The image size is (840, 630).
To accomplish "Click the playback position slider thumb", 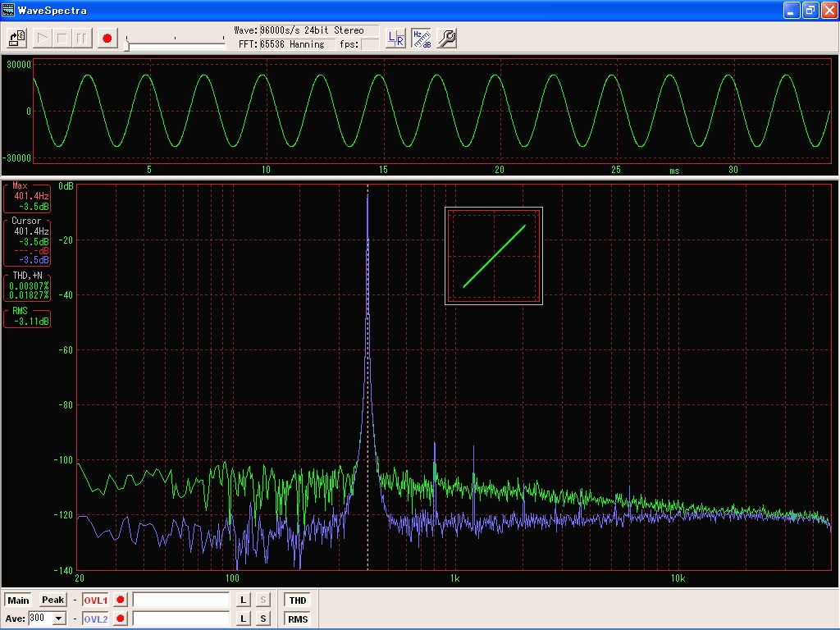I will tap(127, 46).
